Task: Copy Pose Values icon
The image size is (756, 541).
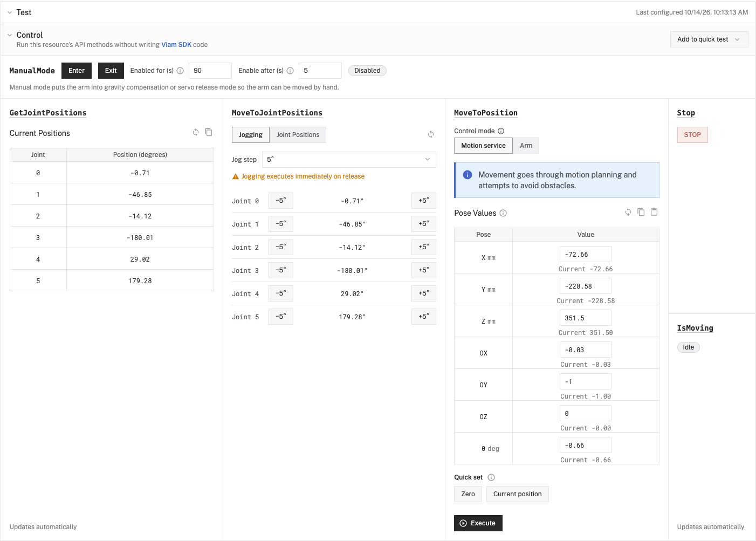Action: pyautogui.click(x=641, y=212)
